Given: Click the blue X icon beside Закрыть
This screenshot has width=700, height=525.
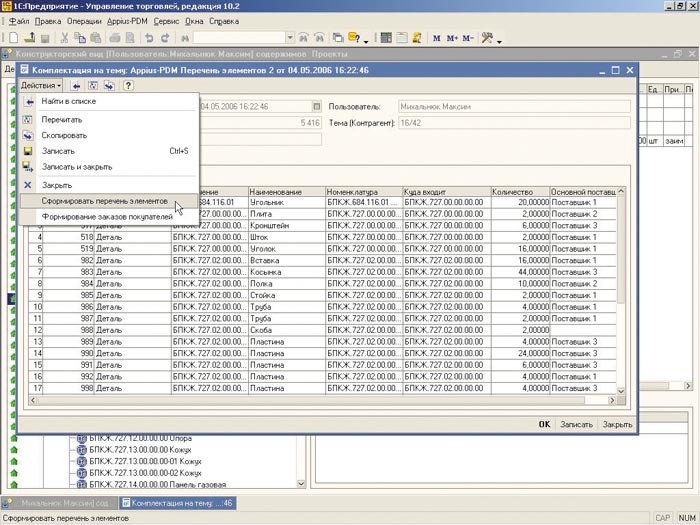Looking at the screenshot, I should point(28,185).
